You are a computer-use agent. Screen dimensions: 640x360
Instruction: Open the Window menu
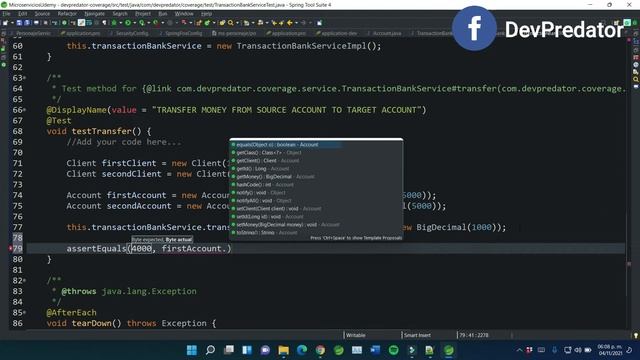[184, 13]
